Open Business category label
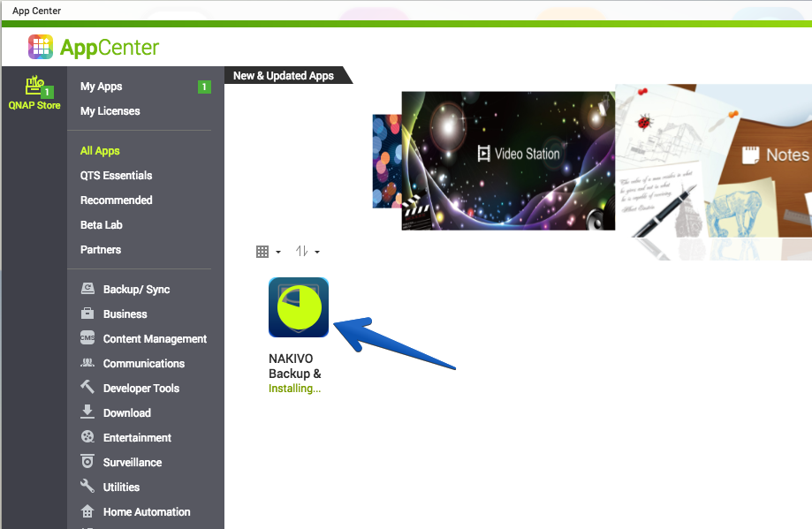This screenshot has width=812, height=529. click(125, 314)
